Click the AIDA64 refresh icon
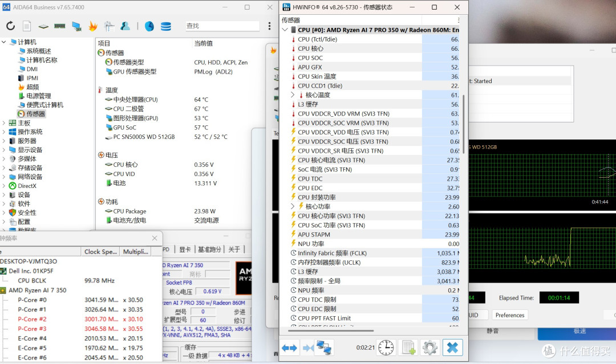This screenshot has width=616, height=364. (11, 26)
